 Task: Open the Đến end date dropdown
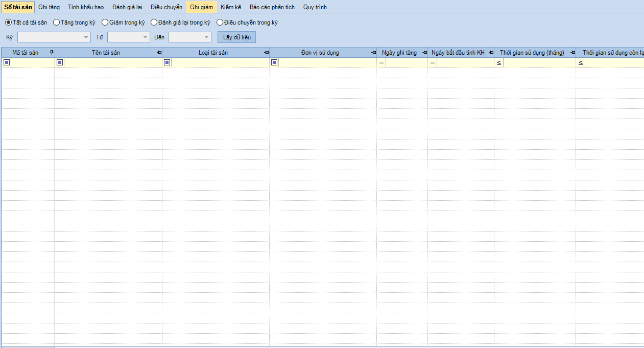pyautogui.click(x=206, y=37)
